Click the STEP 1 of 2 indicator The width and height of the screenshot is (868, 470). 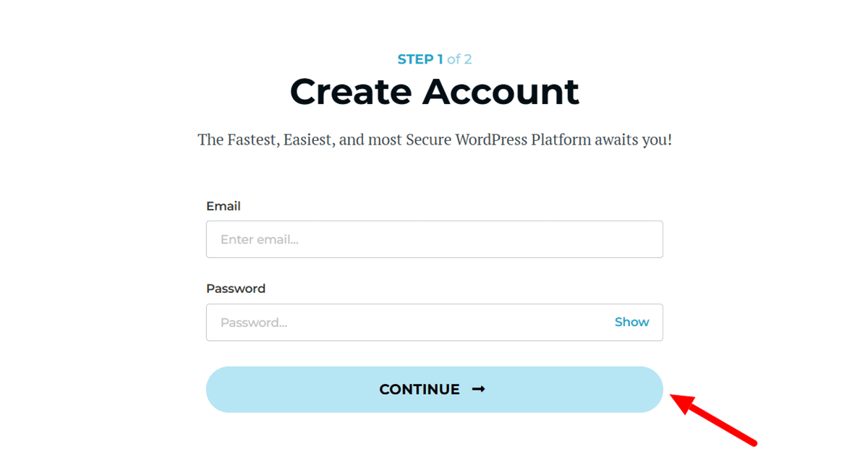click(x=434, y=59)
